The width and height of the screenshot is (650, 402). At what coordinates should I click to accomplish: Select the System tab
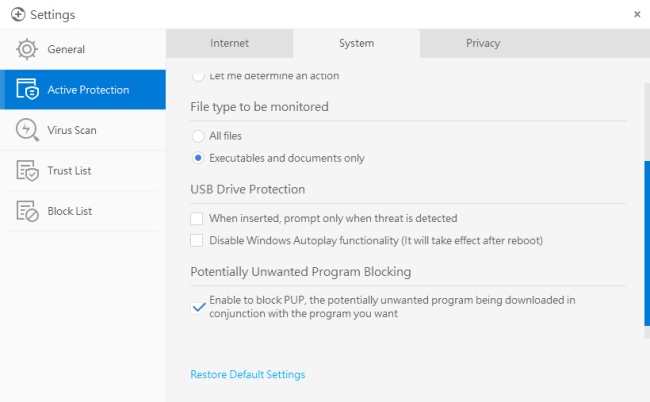[356, 43]
